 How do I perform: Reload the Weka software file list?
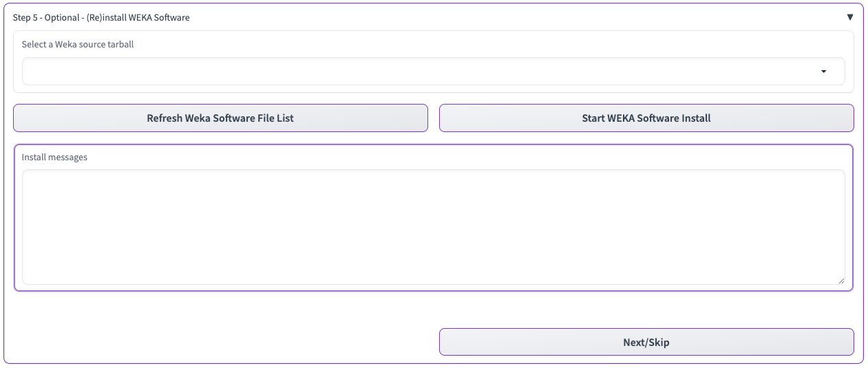(x=220, y=118)
